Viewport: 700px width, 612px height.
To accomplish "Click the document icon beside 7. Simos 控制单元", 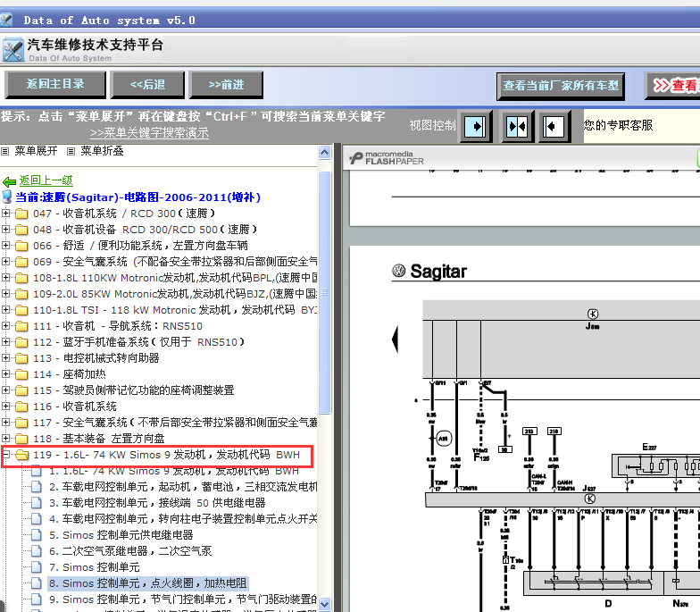I will [37, 567].
